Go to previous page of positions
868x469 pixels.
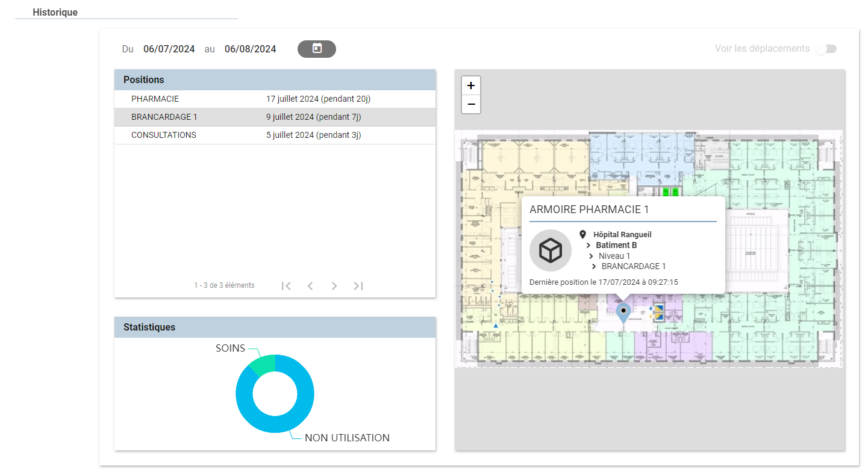click(x=310, y=285)
